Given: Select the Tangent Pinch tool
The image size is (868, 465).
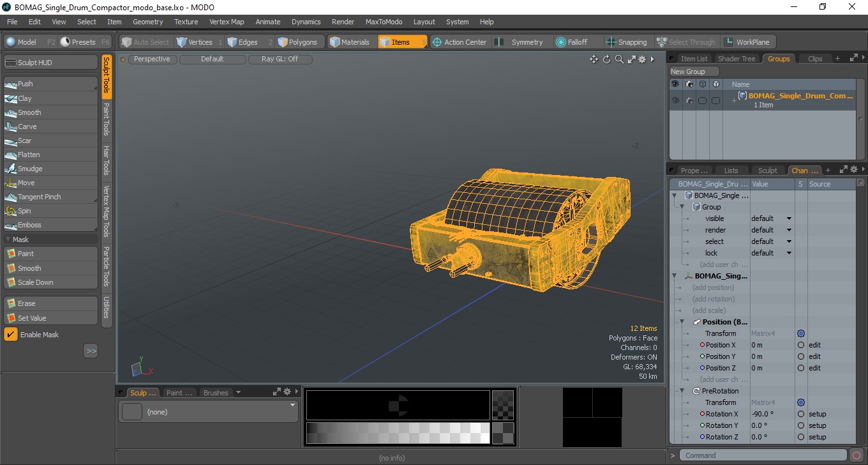Looking at the screenshot, I should [x=50, y=197].
